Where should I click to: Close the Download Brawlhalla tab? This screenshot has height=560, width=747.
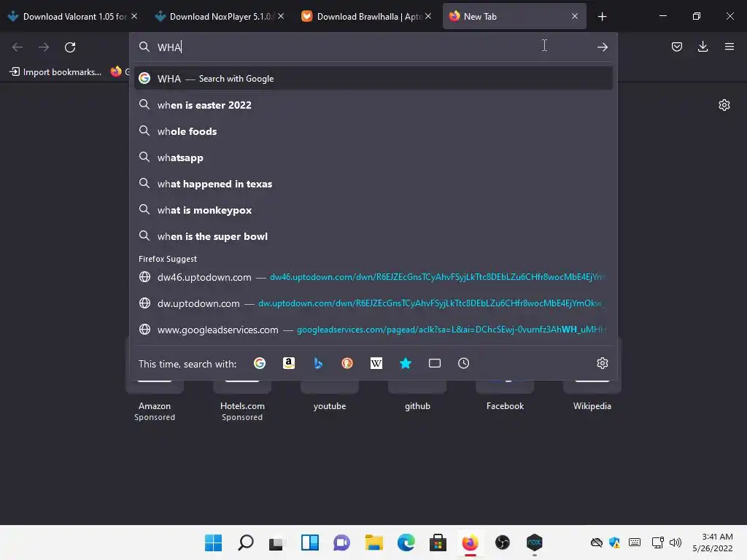pyautogui.click(x=428, y=16)
